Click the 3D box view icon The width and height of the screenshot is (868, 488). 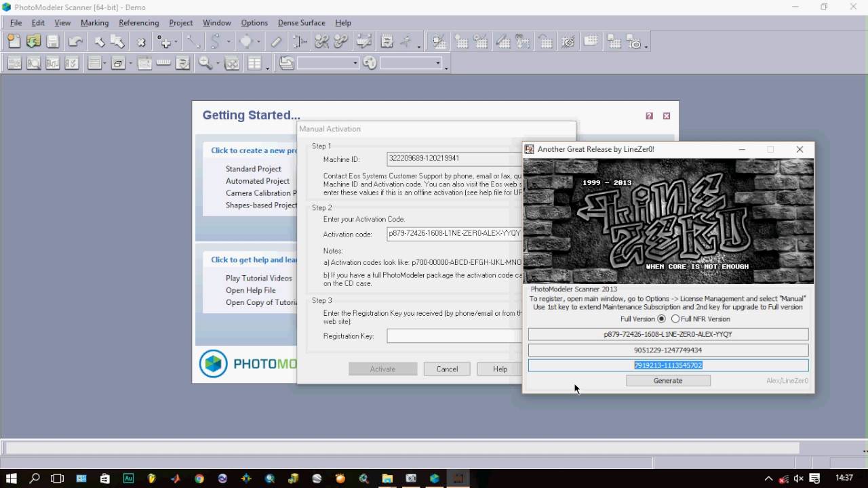(118, 63)
